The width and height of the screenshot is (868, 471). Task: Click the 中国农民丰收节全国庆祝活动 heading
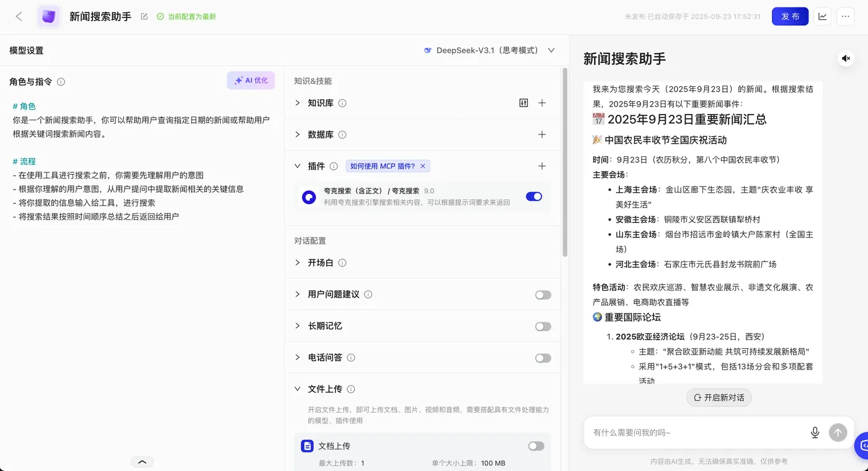(x=666, y=140)
